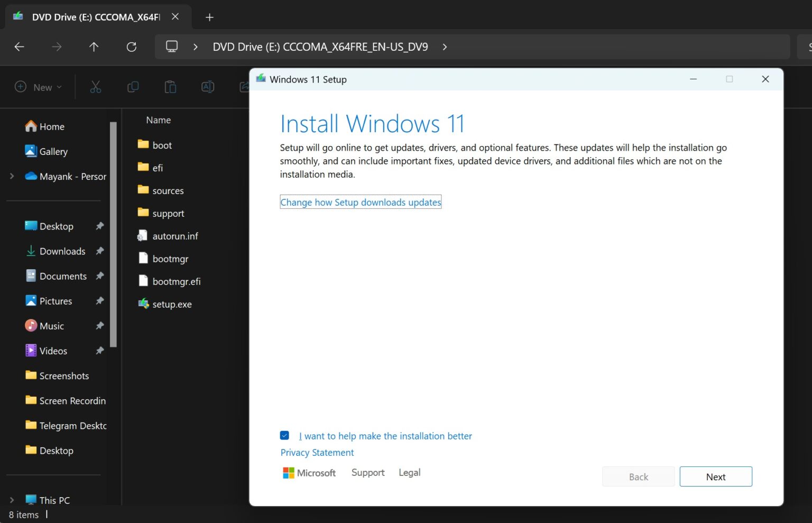Click the Rename icon on the toolbar
The height and width of the screenshot is (523, 812).
[x=208, y=87]
